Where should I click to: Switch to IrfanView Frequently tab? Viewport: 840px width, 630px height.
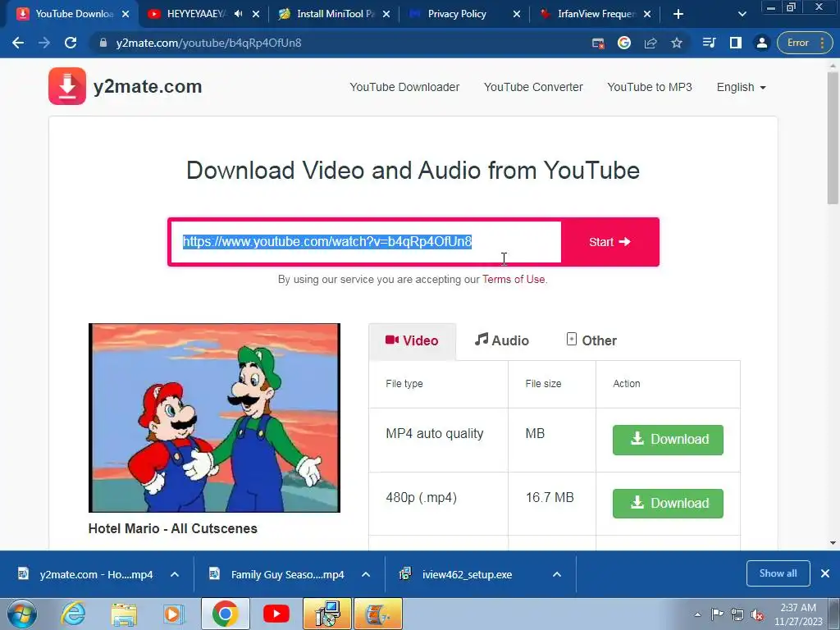coord(596,14)
